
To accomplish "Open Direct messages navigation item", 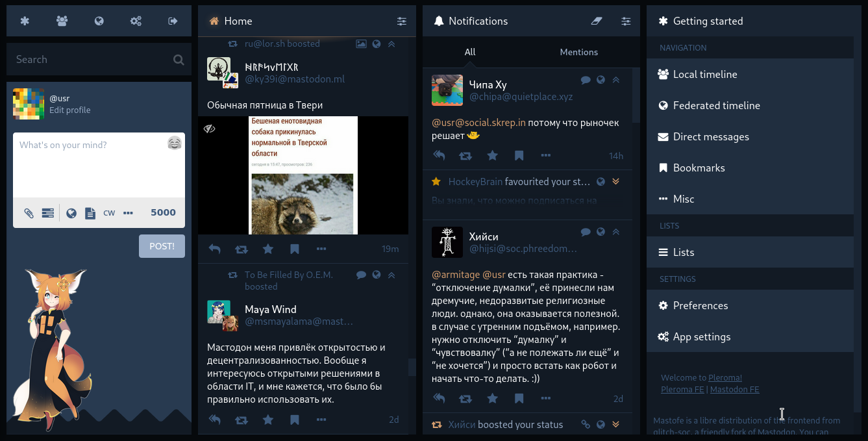I will coord(750,136).
